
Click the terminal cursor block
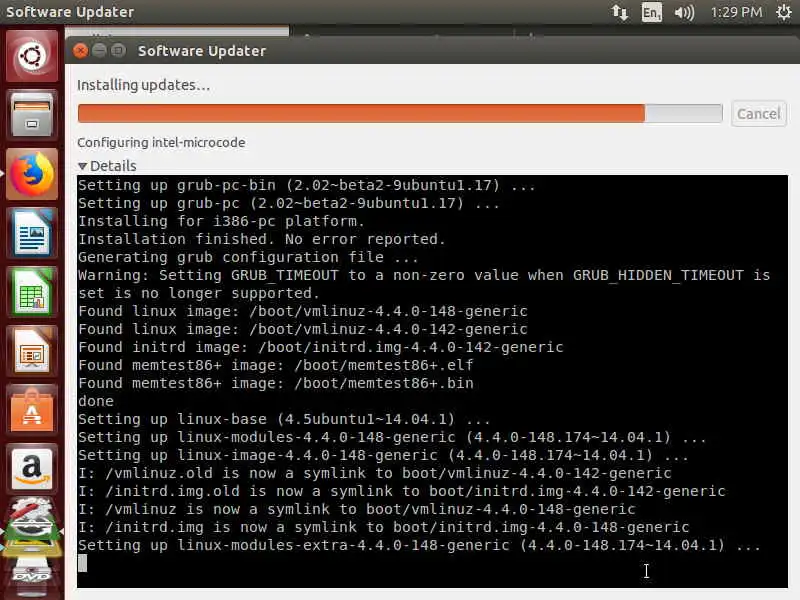click(82, 563)
